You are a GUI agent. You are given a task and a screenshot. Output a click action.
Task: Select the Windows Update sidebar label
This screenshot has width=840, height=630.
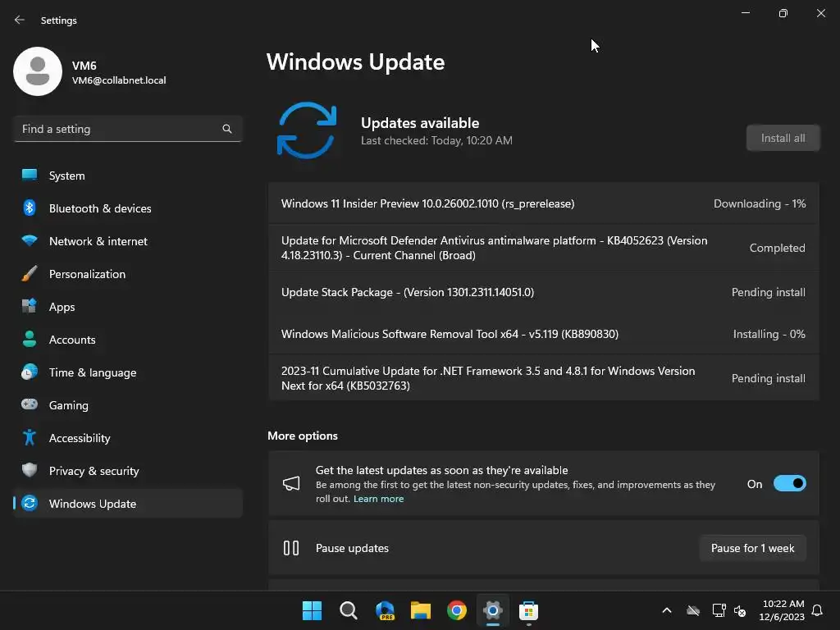[93, 504]
